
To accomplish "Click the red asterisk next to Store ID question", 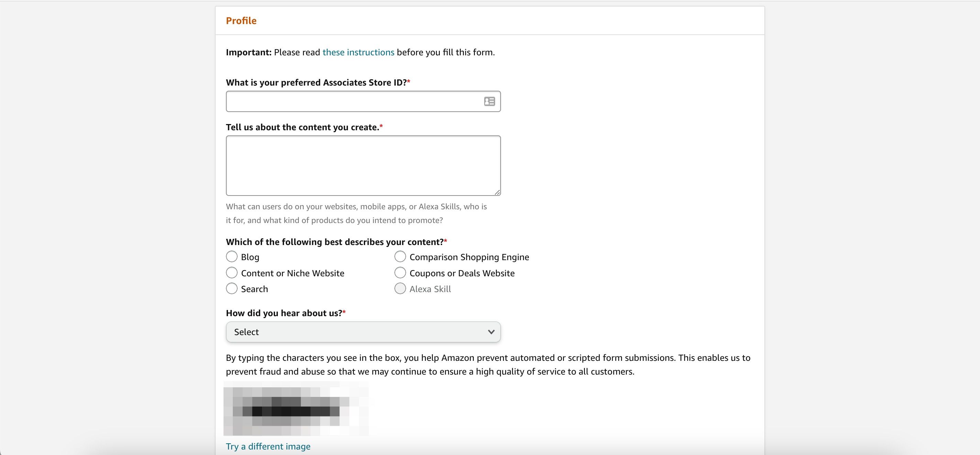I will [409, 81].
